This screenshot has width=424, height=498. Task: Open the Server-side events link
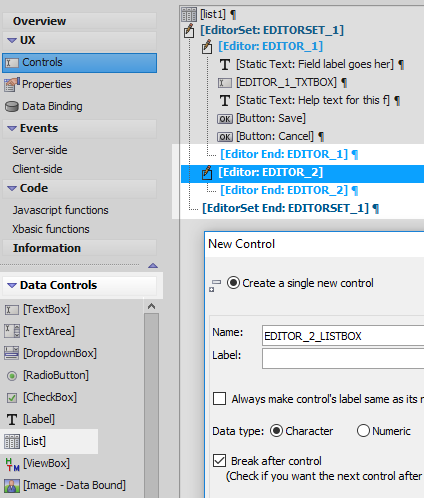coord(40,150)
